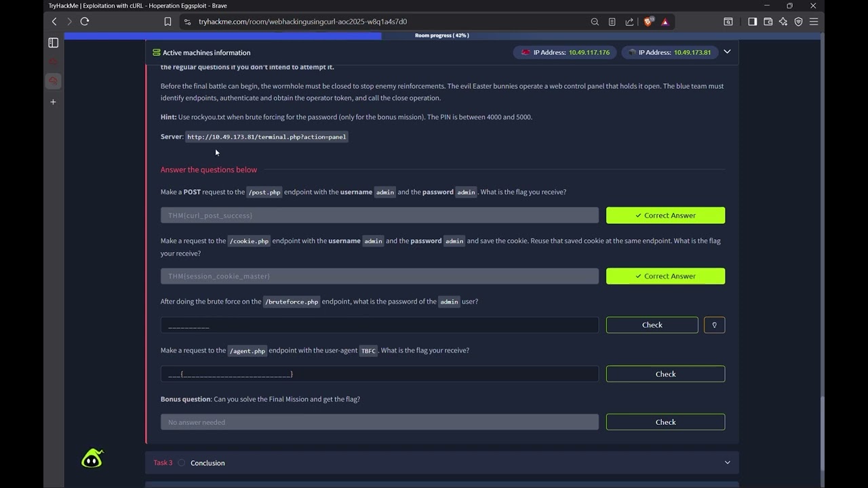Click the target machine IP icon
The image size is (868, 488).
(632, 52)
